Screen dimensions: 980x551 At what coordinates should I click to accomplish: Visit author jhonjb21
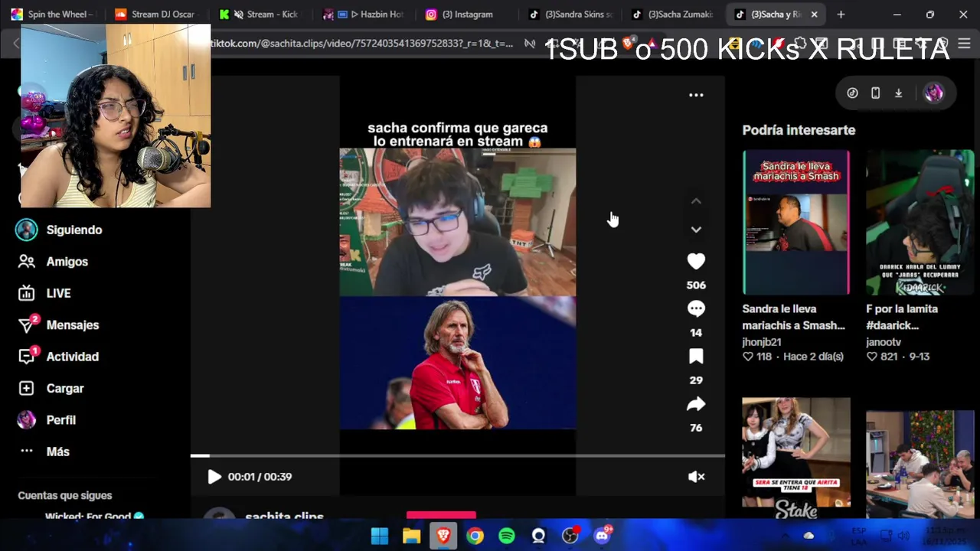[761, 342]
